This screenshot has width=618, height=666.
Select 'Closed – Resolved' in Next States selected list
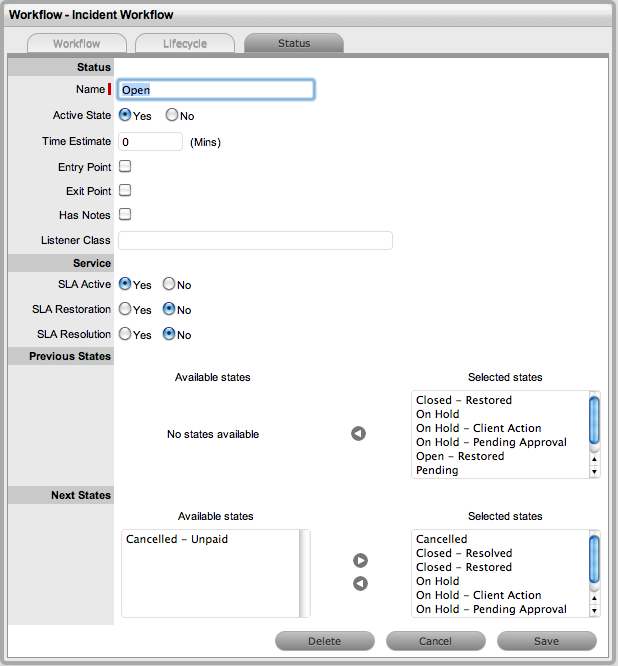[x=464, y=553]
